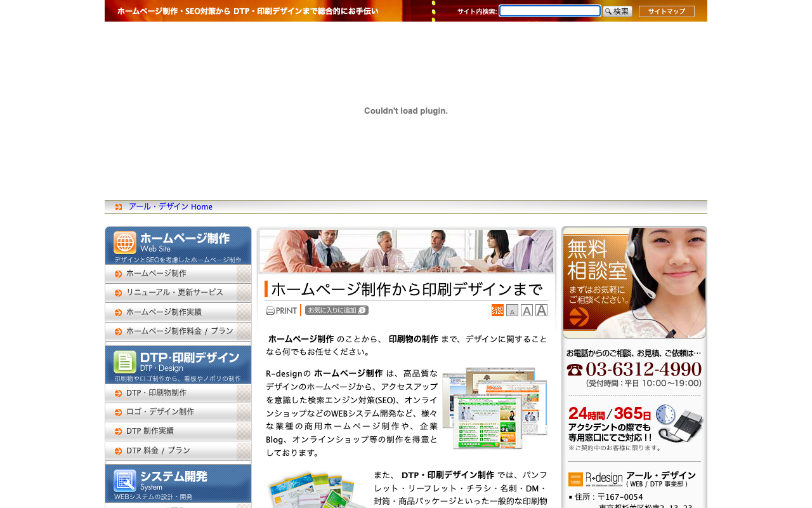Viewport: 812px width, 508px height.
Task: Click the arrow icon beside ロゴ・デザイン制作
Action: tap(119, 413)
